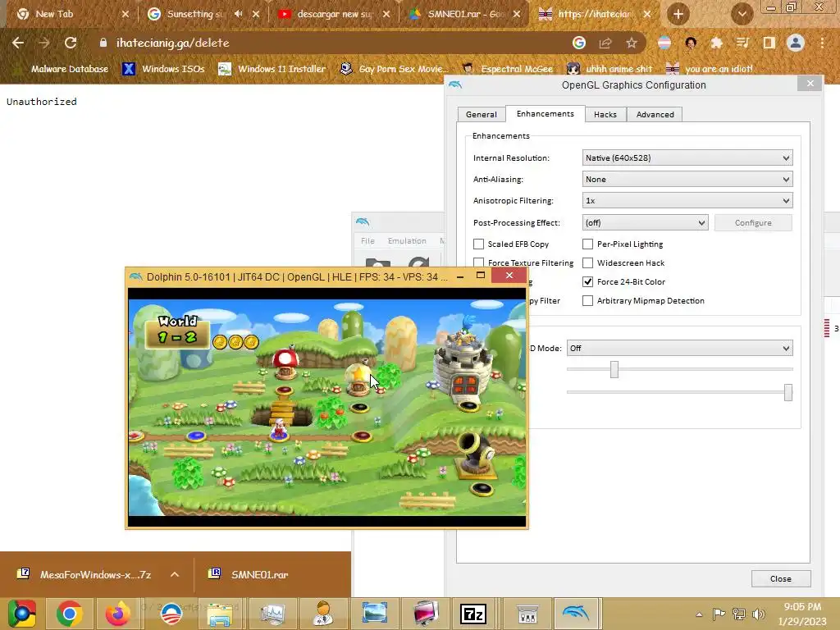Enable Scaled EFB Copy checkbox
The height and width of the screenshot is (630, 840).
(x=478, y=244)
